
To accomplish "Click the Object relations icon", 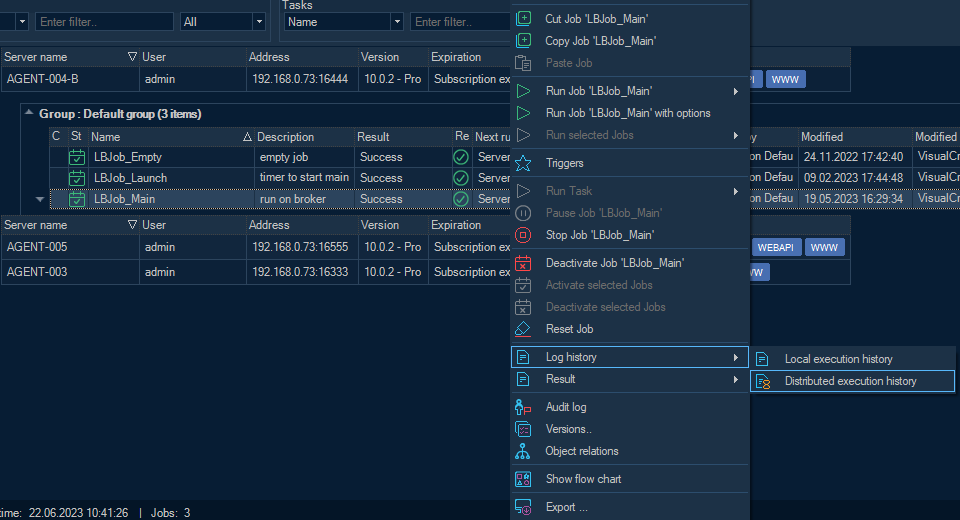I will [523, 451].
